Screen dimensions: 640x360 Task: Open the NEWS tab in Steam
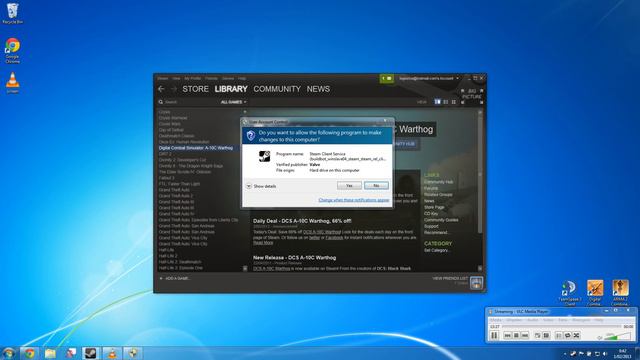point(318,89)
